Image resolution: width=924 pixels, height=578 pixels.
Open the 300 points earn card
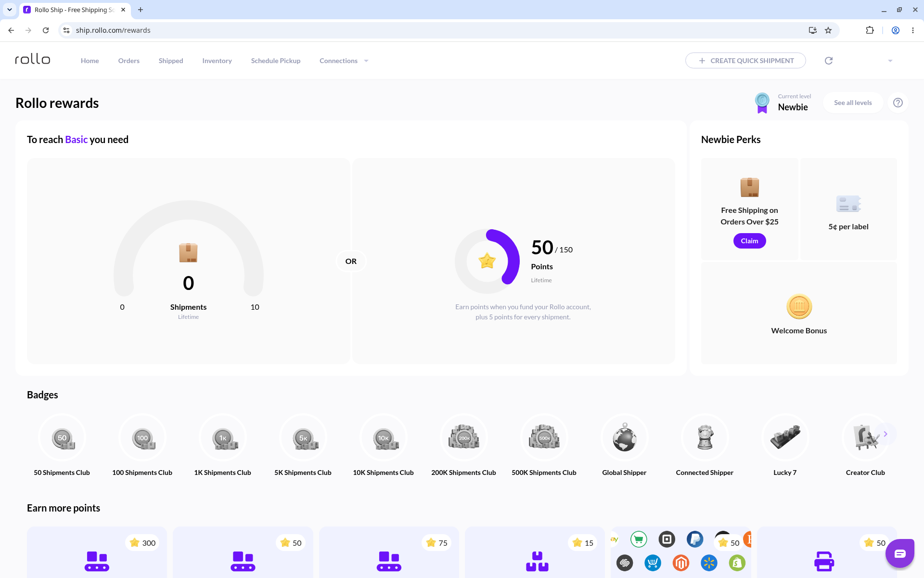point(97,552)
